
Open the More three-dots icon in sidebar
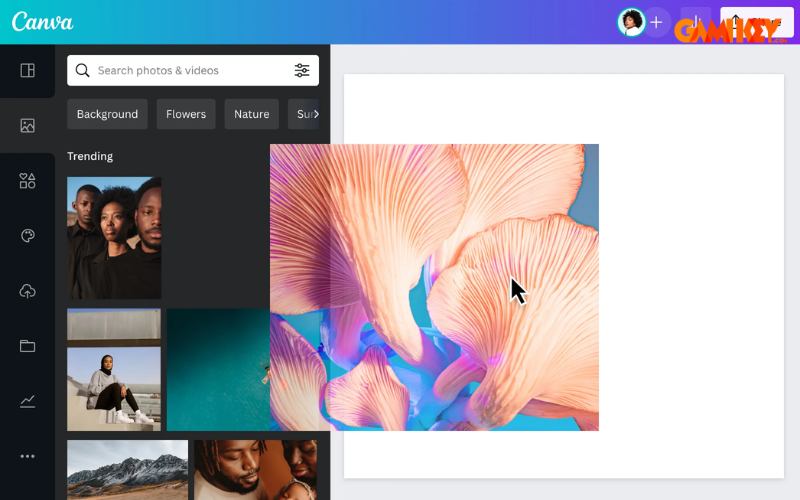click(x=28, y=456)
